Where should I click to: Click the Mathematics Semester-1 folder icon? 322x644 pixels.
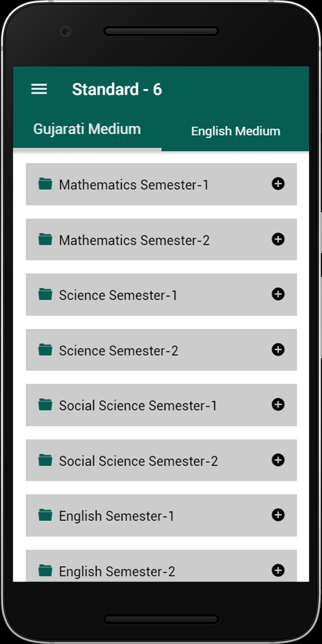(x=45, y=184)
